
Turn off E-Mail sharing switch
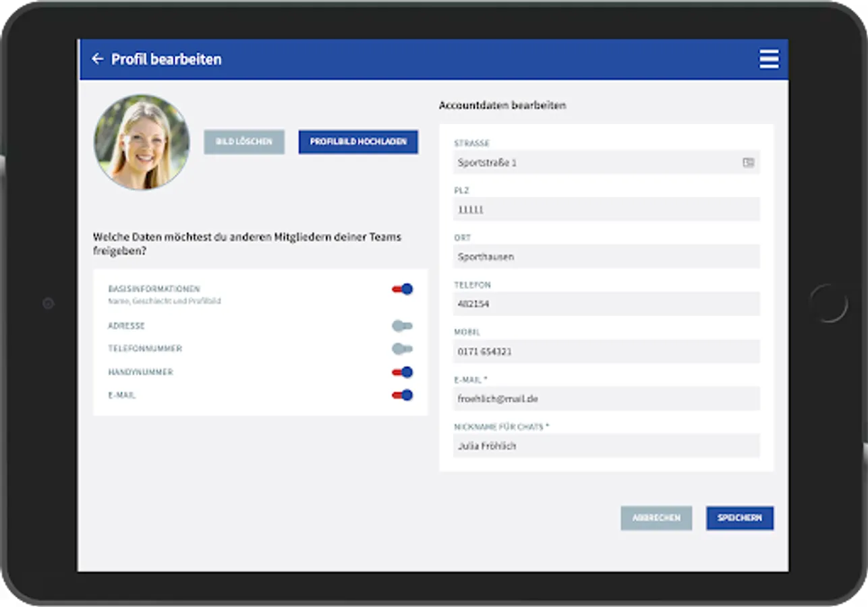click(x=403, y=395)
